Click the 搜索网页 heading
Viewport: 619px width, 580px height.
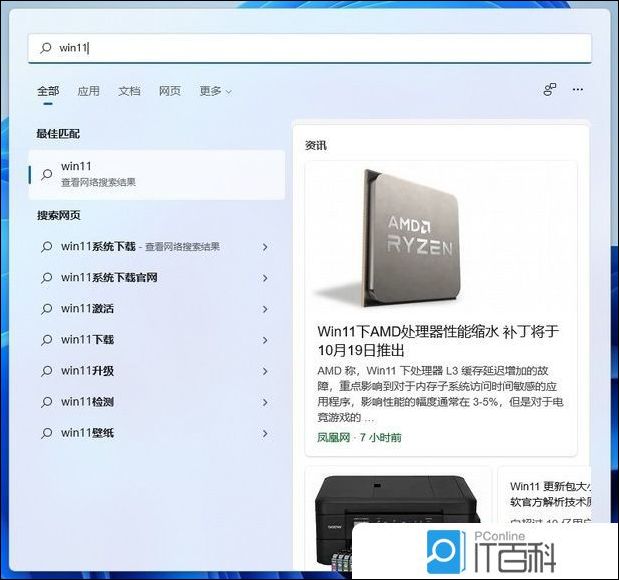(58, 215)
